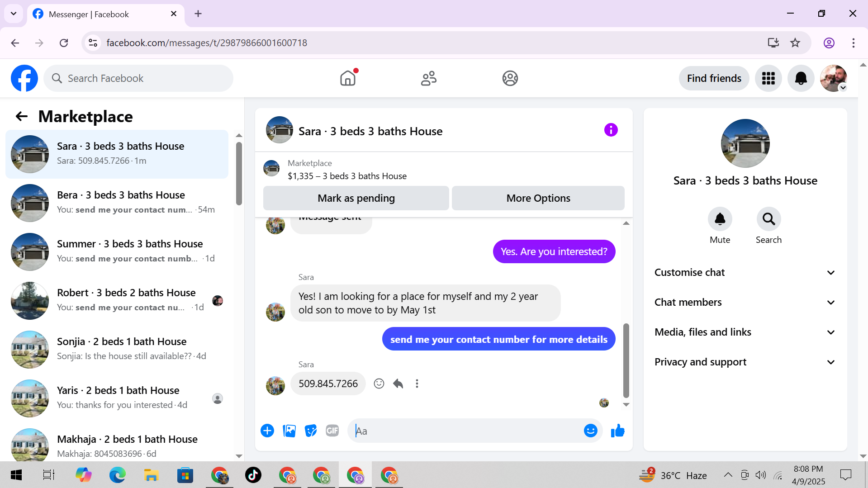This screenshot has height=488, width=868.
Task: Click the Find friends button
Action: (714, 78)
